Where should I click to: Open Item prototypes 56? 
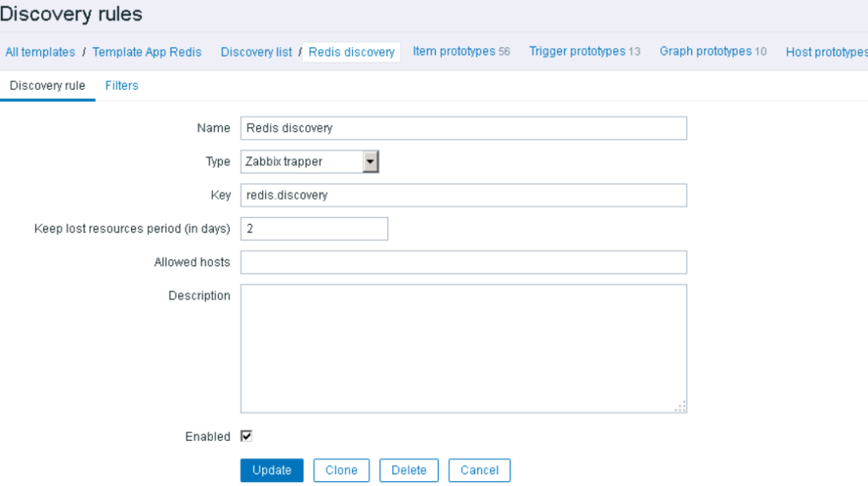461,51
